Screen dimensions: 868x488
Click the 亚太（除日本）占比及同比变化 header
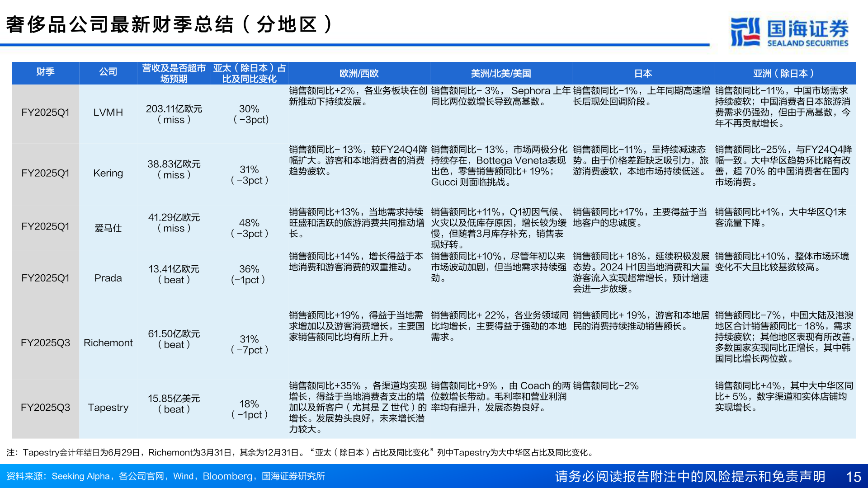tap(249, 73)
